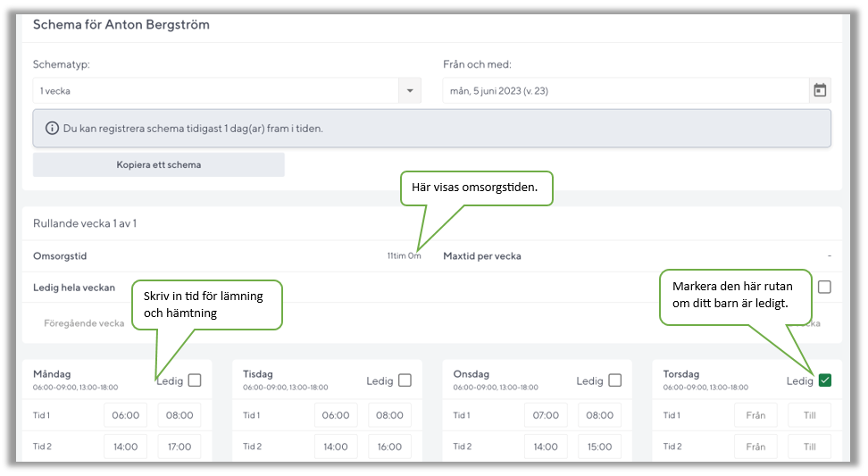The width and height of the screenshot is (868, 476).
Task: Click Måndag Tid 1 end time 08:00
Action: point(179,415)
